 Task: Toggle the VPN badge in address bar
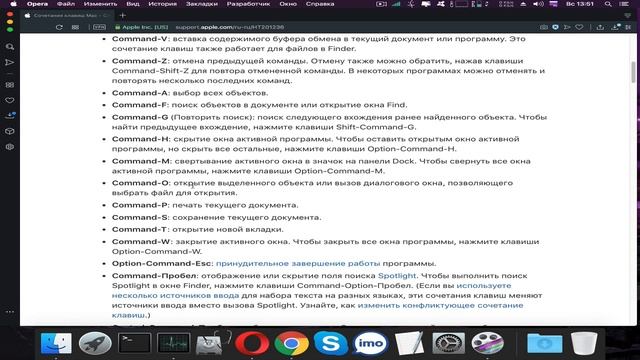[x=99, y=27]
